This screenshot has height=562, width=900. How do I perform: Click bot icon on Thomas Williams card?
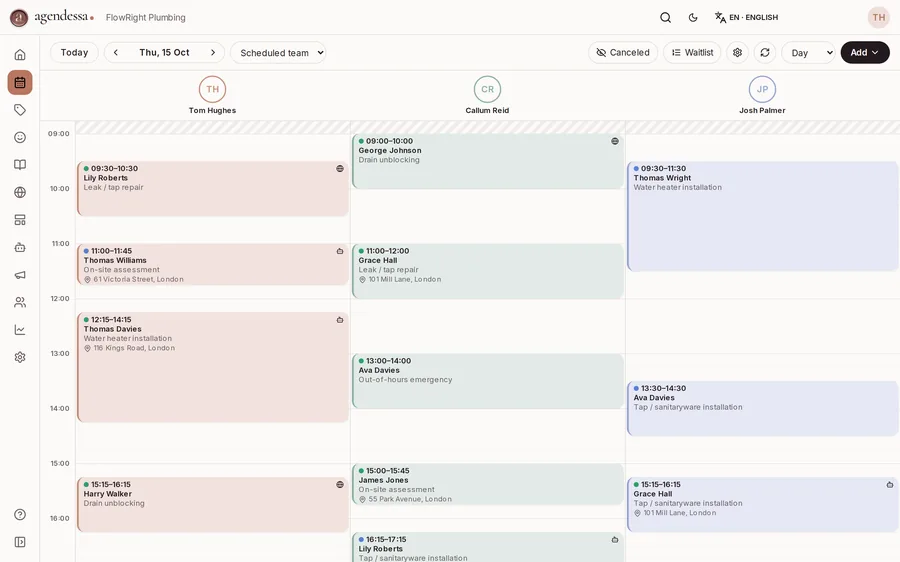click(340, 251)
